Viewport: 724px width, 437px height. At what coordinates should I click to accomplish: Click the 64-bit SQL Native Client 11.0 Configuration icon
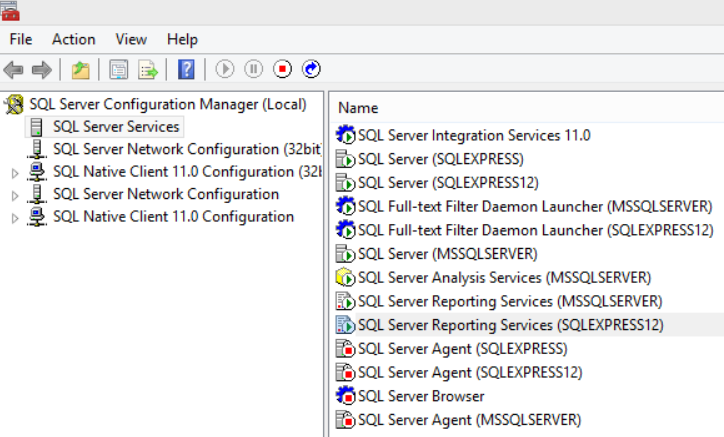pos(36,217)
